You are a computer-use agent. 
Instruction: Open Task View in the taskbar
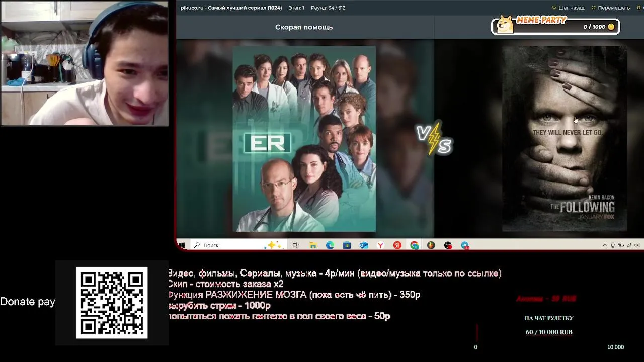point(296,245)
